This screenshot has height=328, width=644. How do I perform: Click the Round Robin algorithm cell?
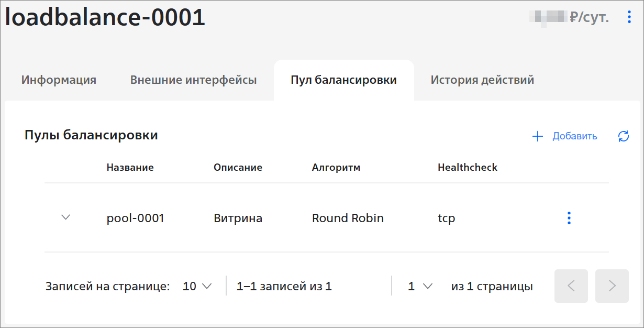pos(348,218)
